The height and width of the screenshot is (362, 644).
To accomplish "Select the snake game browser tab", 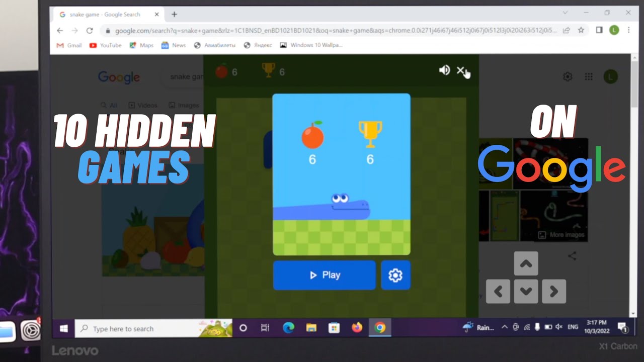I will tap(108, 15).
